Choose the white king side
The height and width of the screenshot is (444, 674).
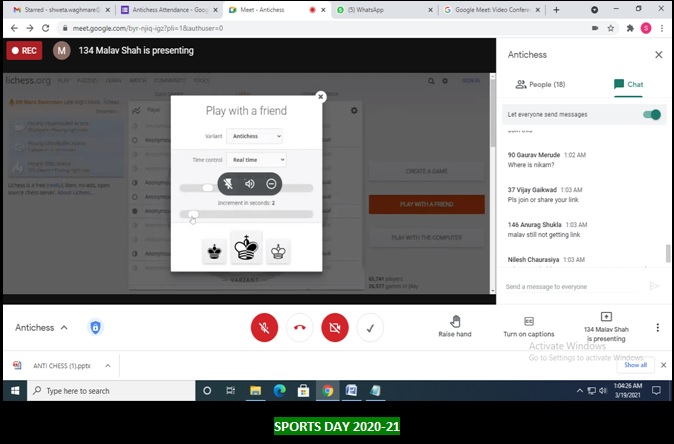278,251
